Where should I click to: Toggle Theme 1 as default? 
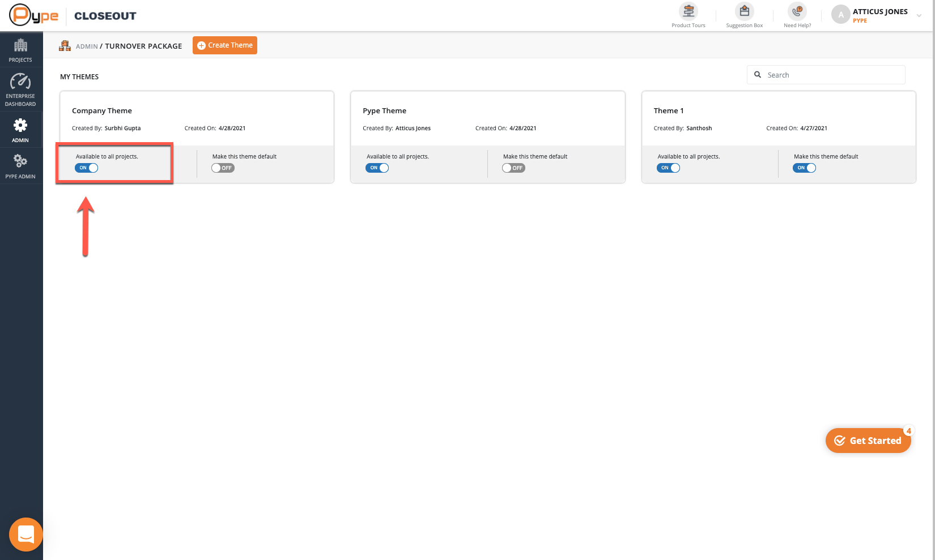(x=804, y=168)
